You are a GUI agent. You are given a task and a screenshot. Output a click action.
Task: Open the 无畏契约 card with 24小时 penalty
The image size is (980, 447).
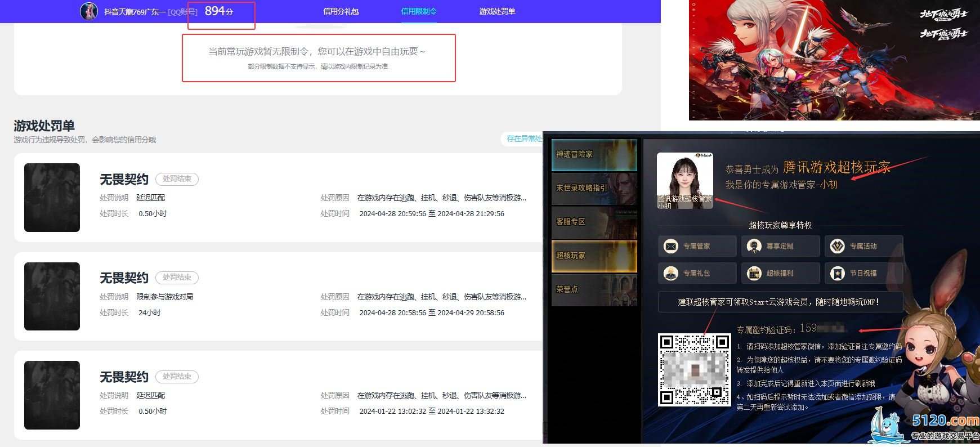(x=279, y=297)
